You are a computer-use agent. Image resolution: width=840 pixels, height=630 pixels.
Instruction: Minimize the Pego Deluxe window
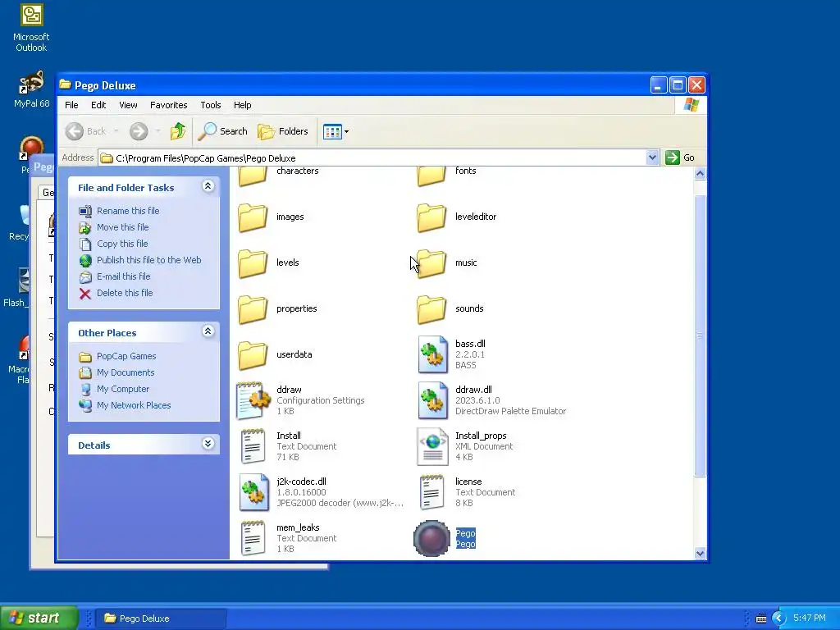tap(659, 85)
